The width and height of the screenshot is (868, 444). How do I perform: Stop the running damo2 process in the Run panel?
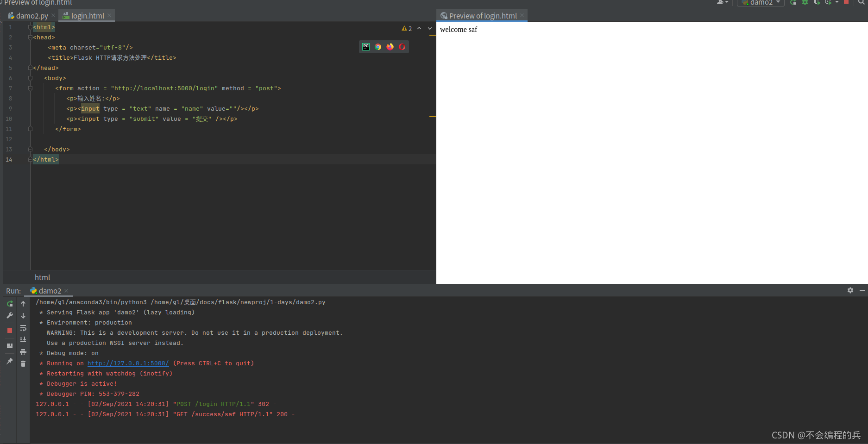click(10, 331)
